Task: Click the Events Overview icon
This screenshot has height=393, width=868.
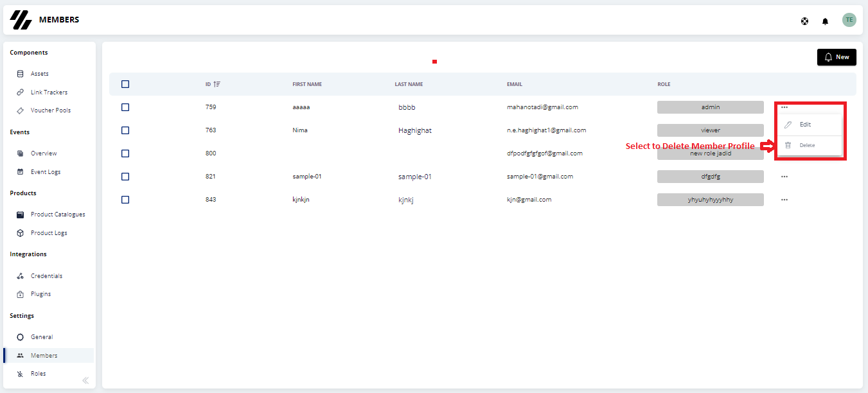Action: 20,153
